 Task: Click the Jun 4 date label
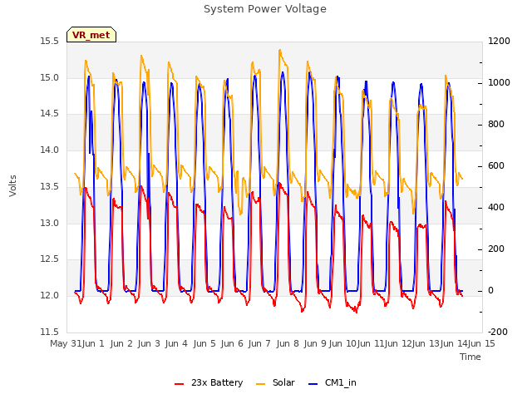point(176,343)
